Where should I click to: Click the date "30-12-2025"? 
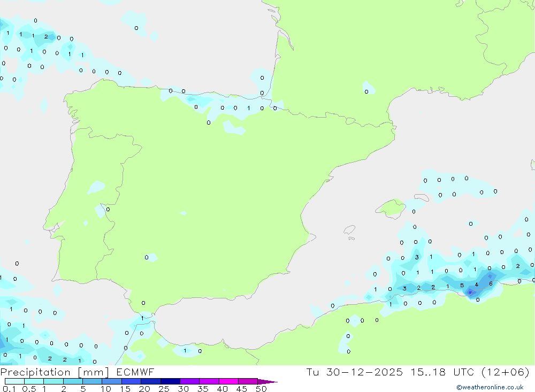(x=364, y=372)
